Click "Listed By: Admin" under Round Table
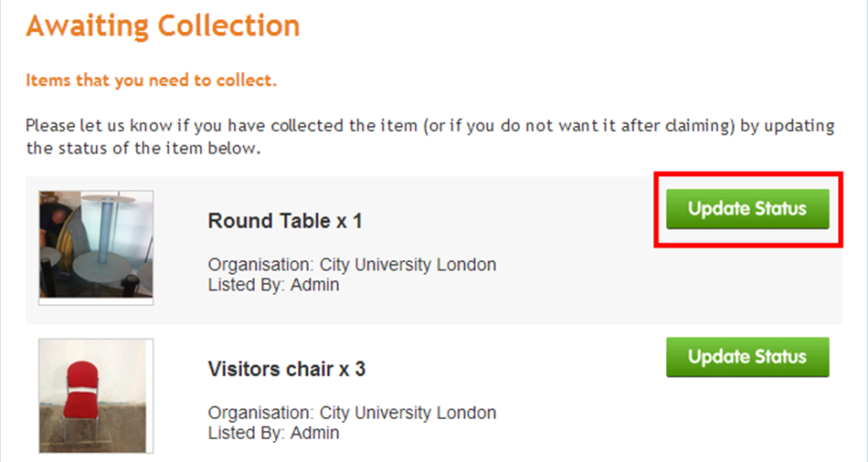The height and width of the screenshot is (462, 868). [x=273, y=284]
